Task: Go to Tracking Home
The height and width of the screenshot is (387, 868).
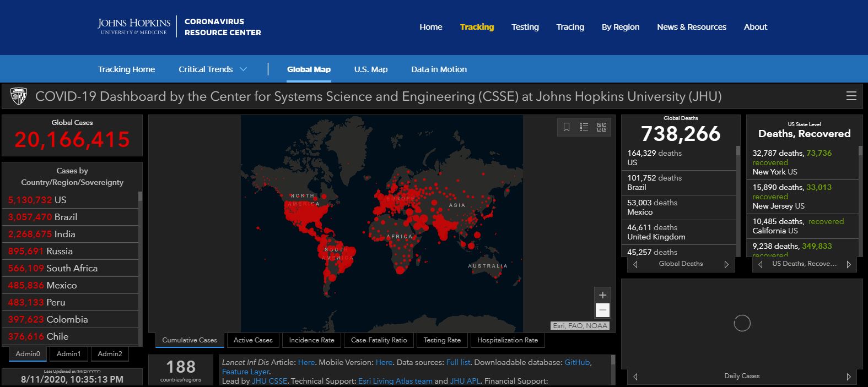Action: pos(126,69)
